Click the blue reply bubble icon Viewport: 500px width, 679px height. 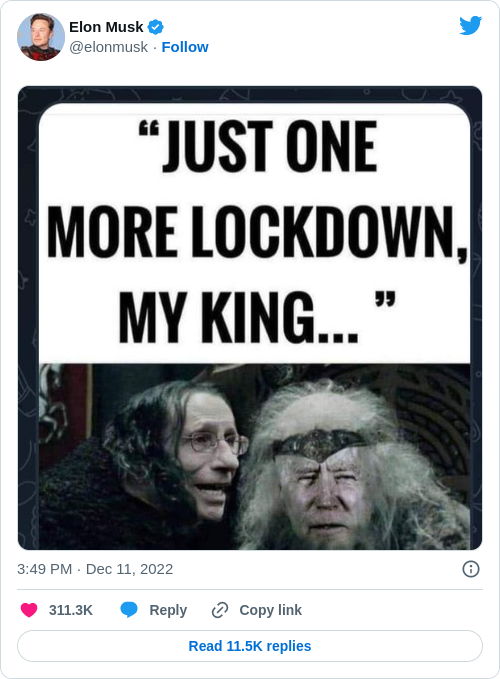coord(129,610)
